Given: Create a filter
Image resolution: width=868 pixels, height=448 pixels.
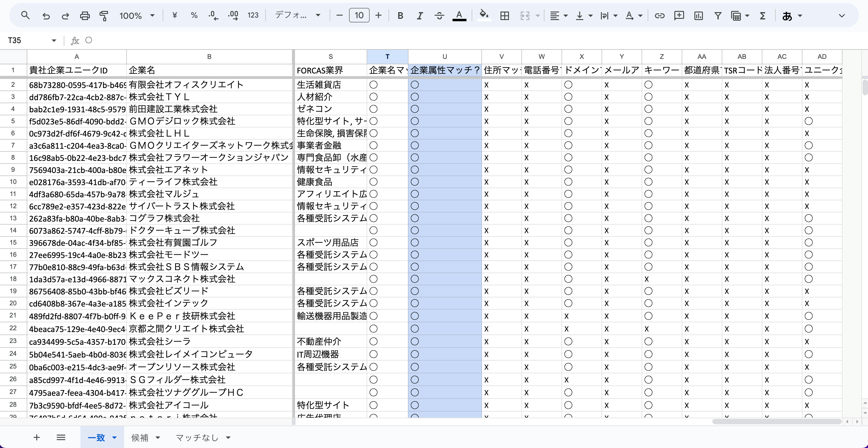Looking at the screenshot, I should pos(718,15).
